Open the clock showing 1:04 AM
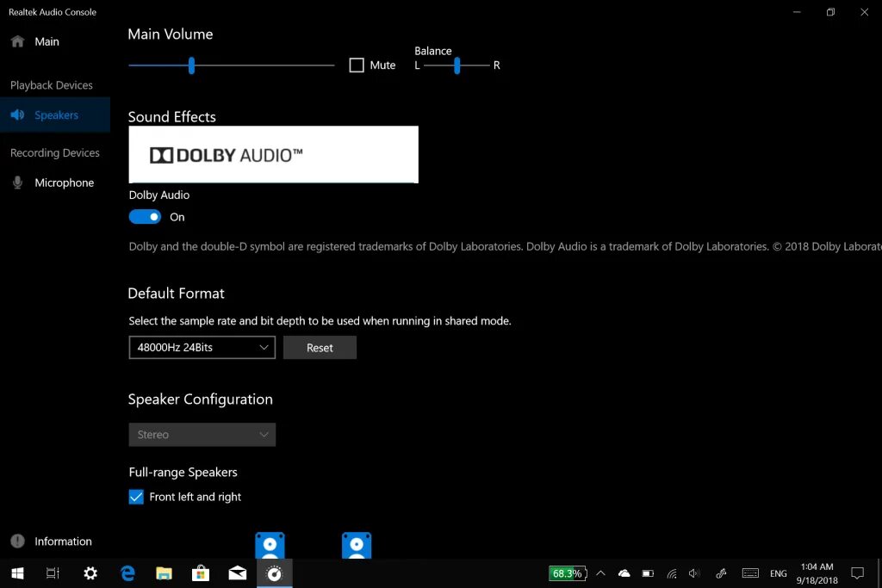882x588 pixels. (817, 573)
